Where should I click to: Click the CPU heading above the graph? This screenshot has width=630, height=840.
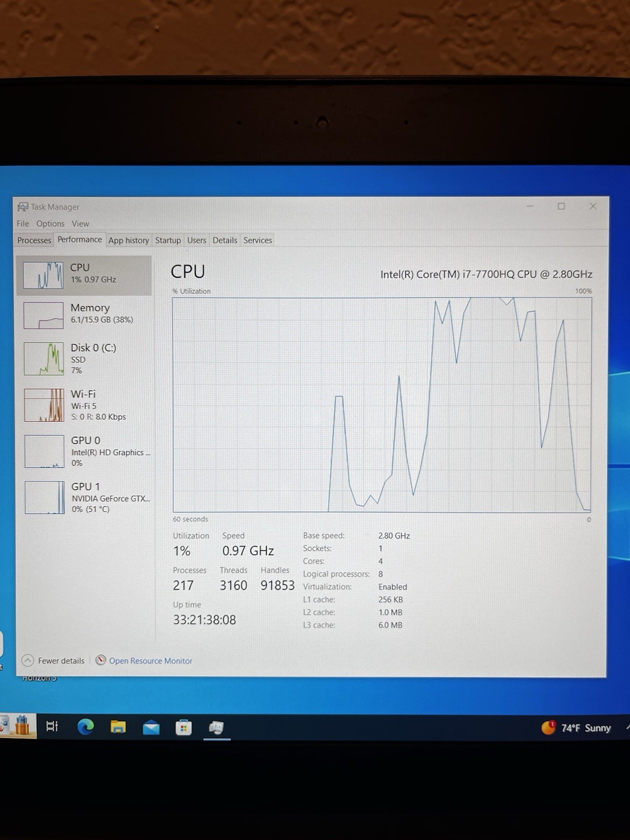pos(188,271)
